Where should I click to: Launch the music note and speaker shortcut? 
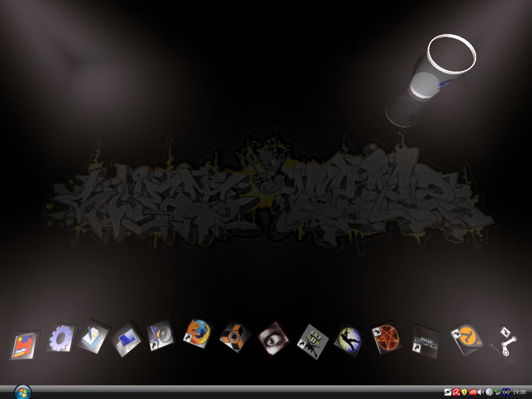[161, 335]
